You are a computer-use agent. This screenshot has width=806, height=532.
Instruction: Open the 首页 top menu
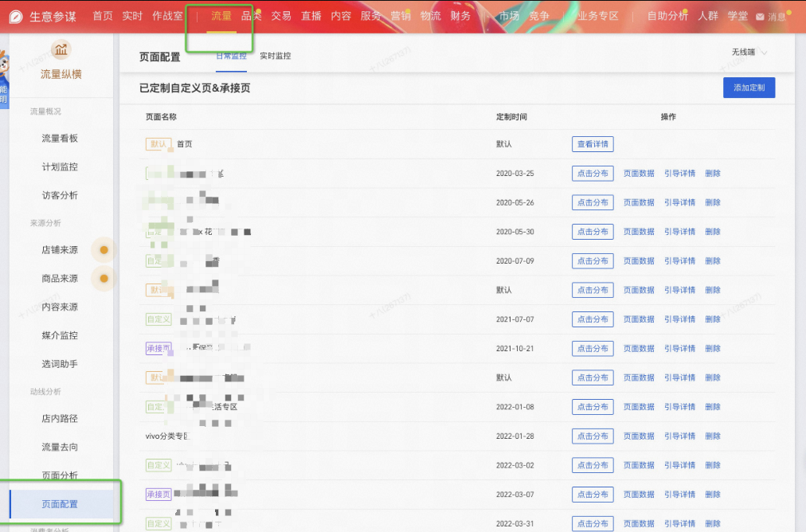pos(102,16)
